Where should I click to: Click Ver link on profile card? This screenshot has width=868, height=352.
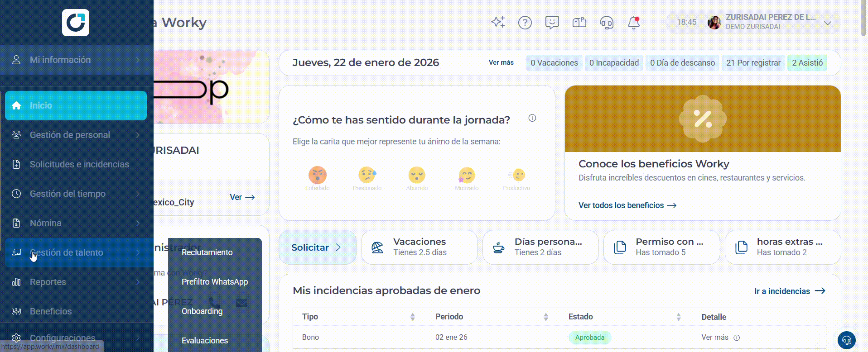242,197
